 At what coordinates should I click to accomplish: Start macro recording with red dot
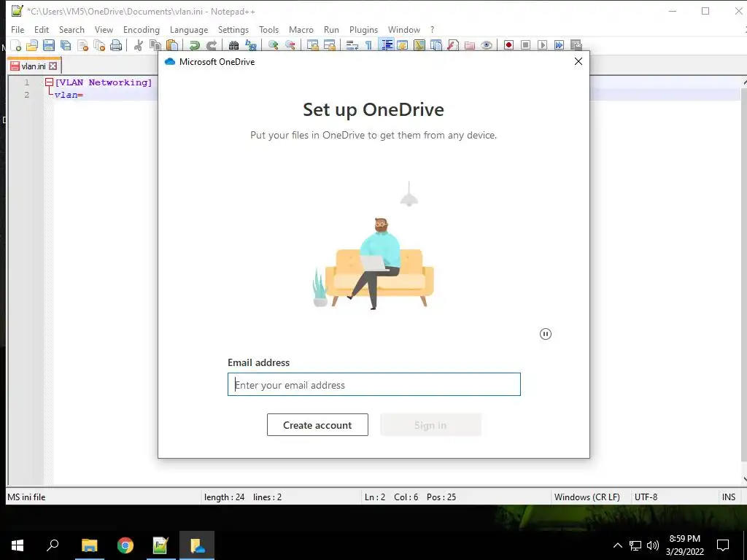pos(508,45)
